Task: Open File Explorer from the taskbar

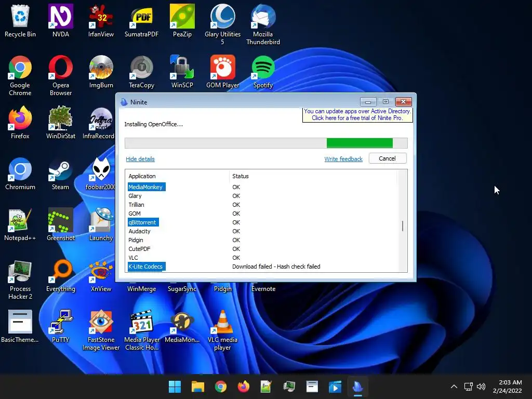Action: pyautogui.click(x=198, y=387)
